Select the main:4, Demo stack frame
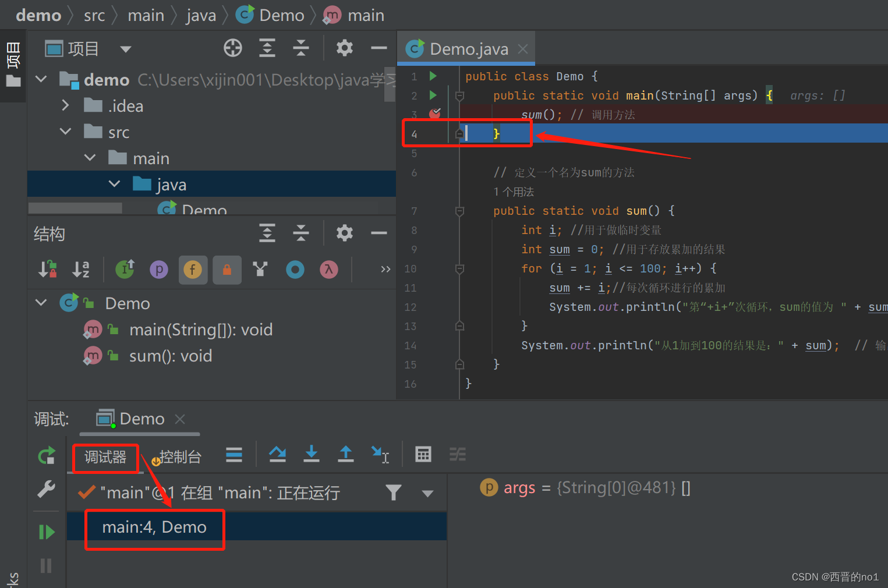Screen dimensions: 888x588 click(257, 527)
